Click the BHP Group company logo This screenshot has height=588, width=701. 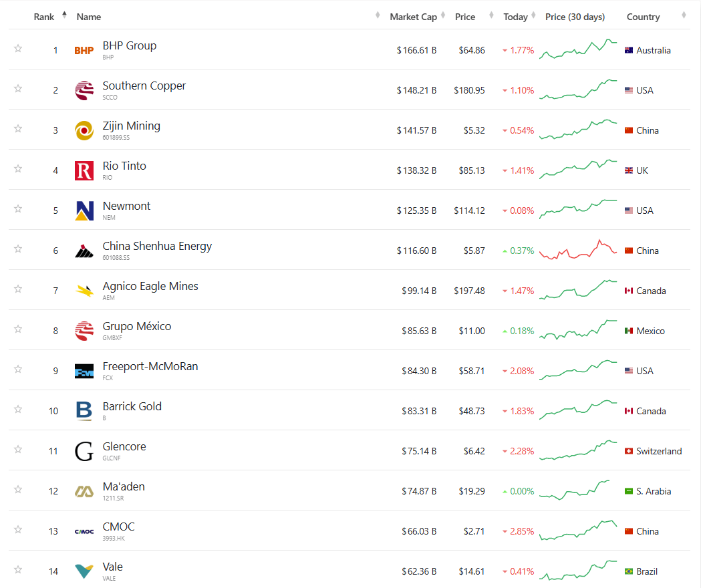[x=83, y=49]
